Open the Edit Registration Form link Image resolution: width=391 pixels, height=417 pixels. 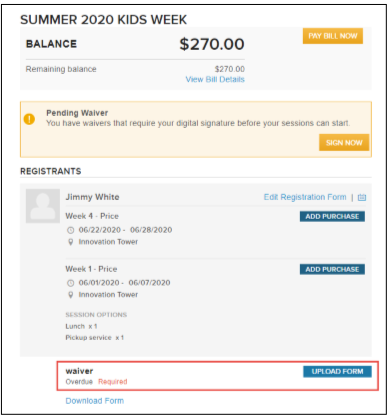click(305, 197)
